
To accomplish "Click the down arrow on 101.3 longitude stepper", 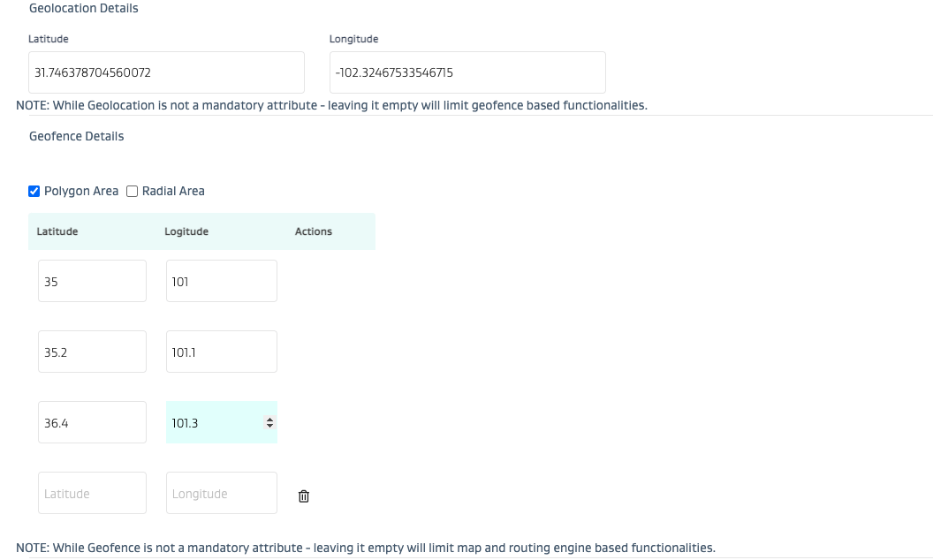I will point(269,427).
